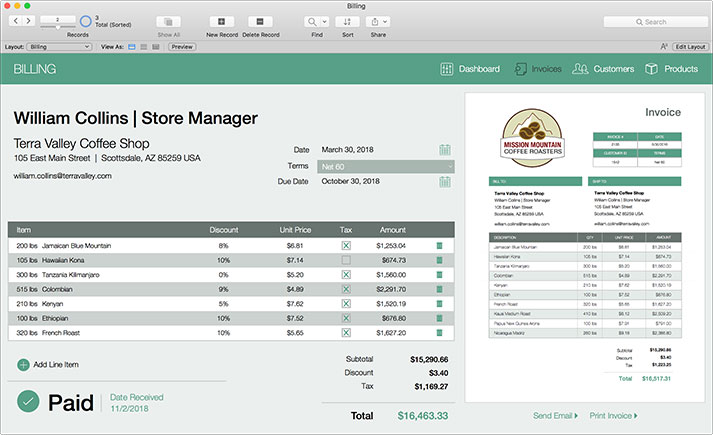This screenshot has height=435, width=713.
Task: Click trash icon on French Roast row
Action: (439, 332)
